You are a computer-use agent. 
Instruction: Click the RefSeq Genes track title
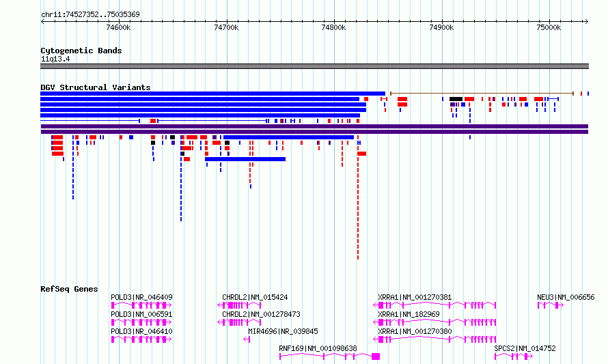69,289
